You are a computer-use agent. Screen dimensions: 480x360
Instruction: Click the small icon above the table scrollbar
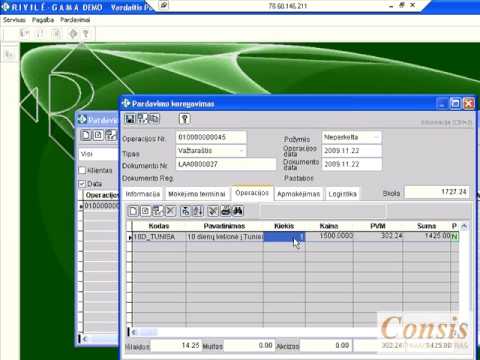coord(464,227)
